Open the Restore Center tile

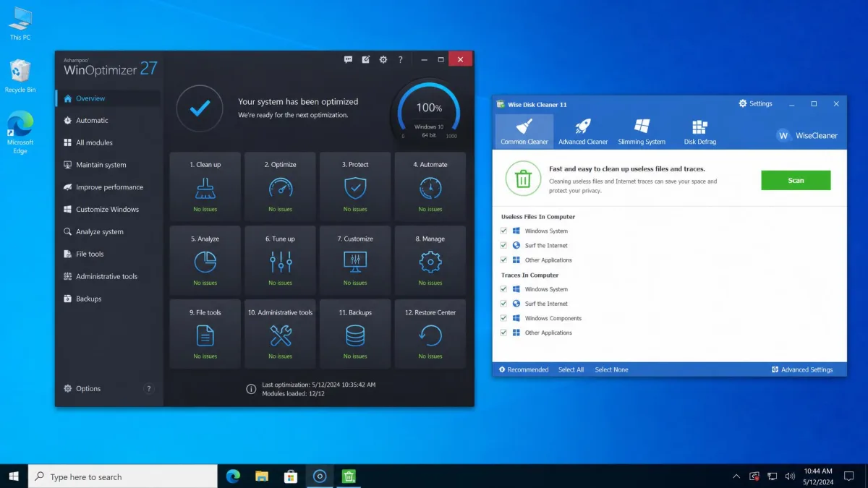(430, 334)
